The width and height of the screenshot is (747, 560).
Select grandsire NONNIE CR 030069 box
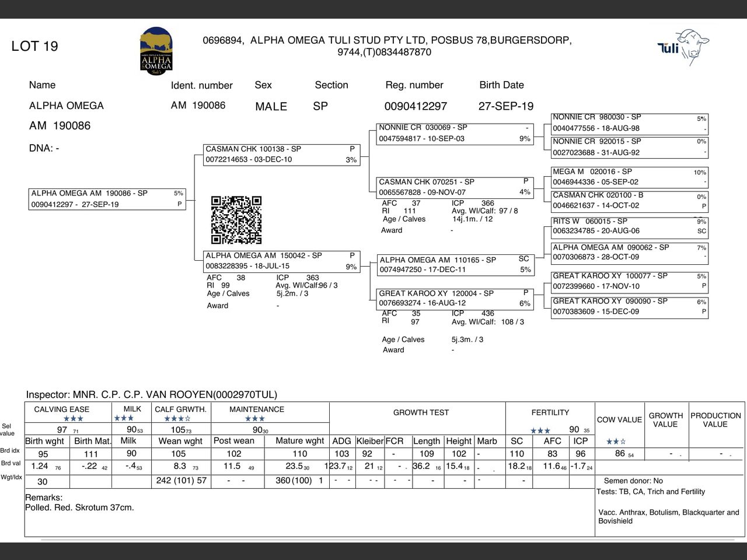click(455, 133)
